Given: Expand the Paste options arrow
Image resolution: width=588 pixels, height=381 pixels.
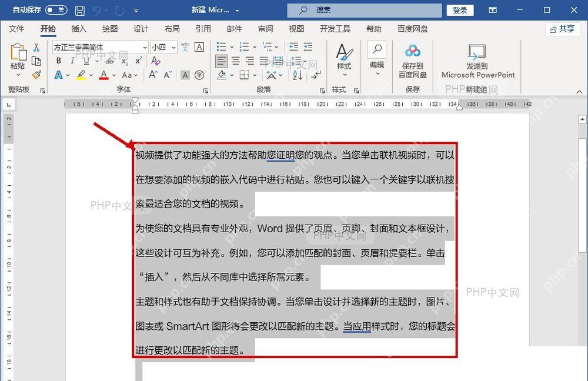Looking at the screenshot, I should 18,75.
